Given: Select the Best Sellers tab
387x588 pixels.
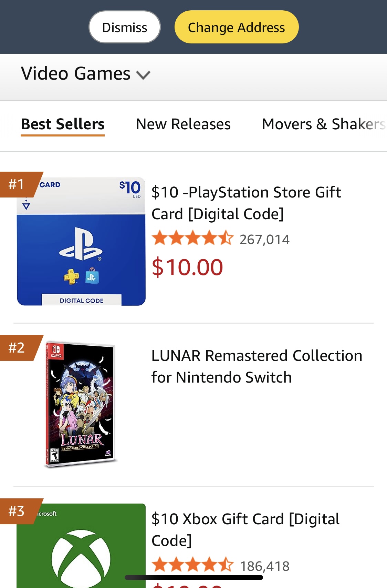Looking at the screenshot, I should point(63,124).
